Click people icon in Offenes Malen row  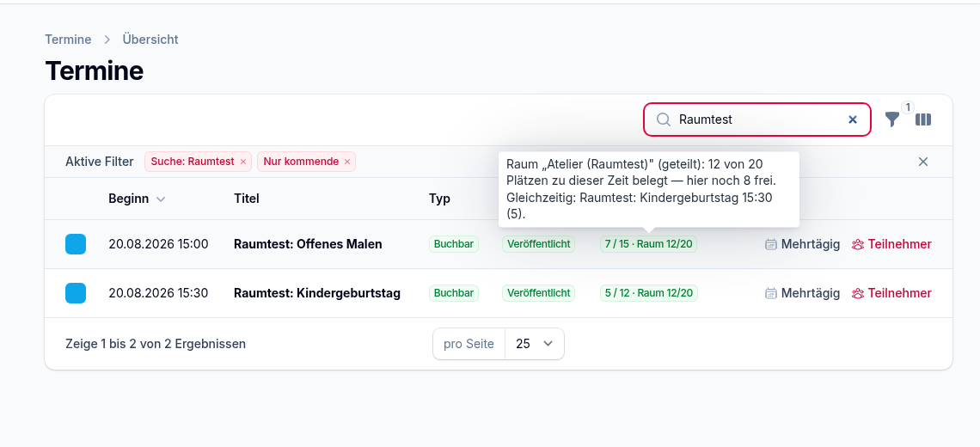tap(858, 244)
